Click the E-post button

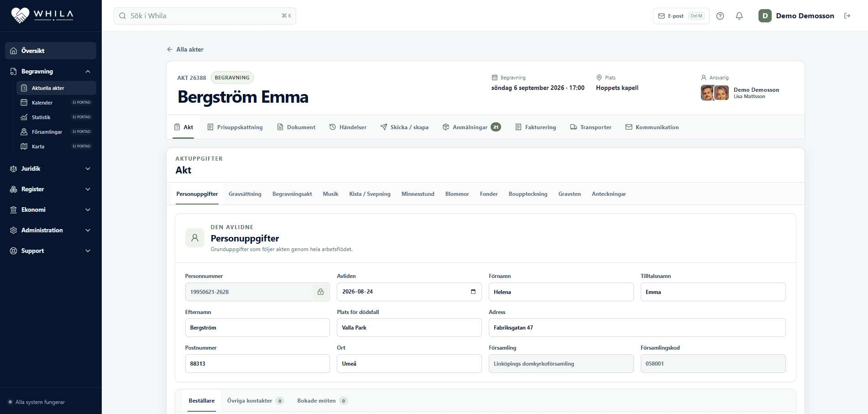click(x=681, y=16)
